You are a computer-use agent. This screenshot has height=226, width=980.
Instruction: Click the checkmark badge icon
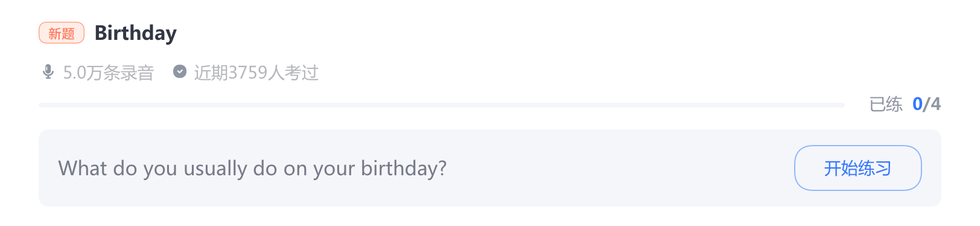click(x=180, y=72)
